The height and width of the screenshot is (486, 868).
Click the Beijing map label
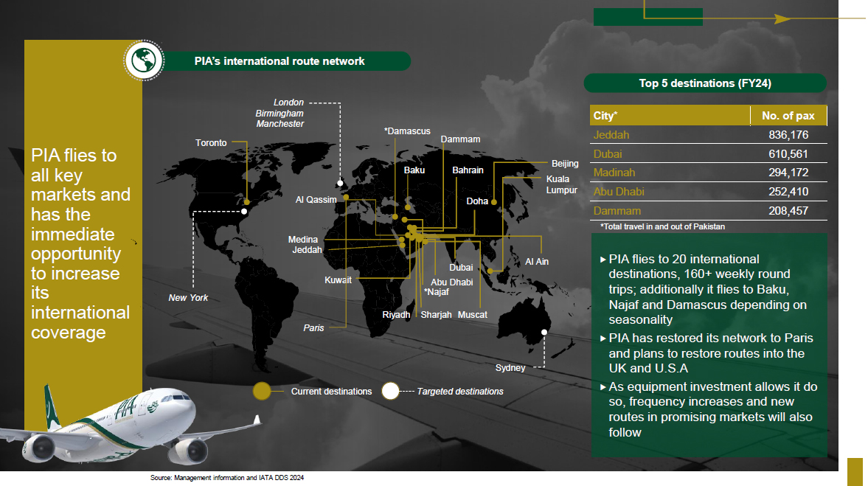565,163
